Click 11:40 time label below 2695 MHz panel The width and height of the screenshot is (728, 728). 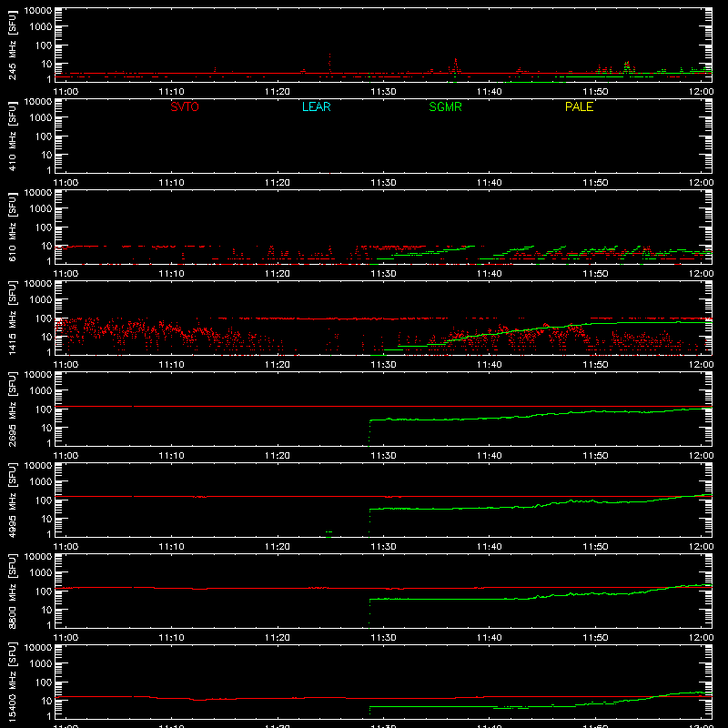(x=490, y=456)
